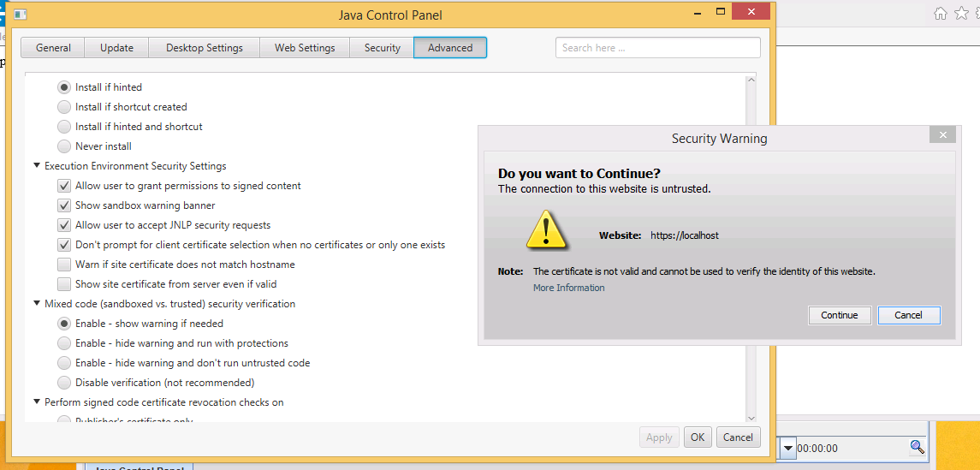The width and height of the screenshot is (980, 470).
Task: Close the Security Warning dialog
Action: (x=942, y=135)
